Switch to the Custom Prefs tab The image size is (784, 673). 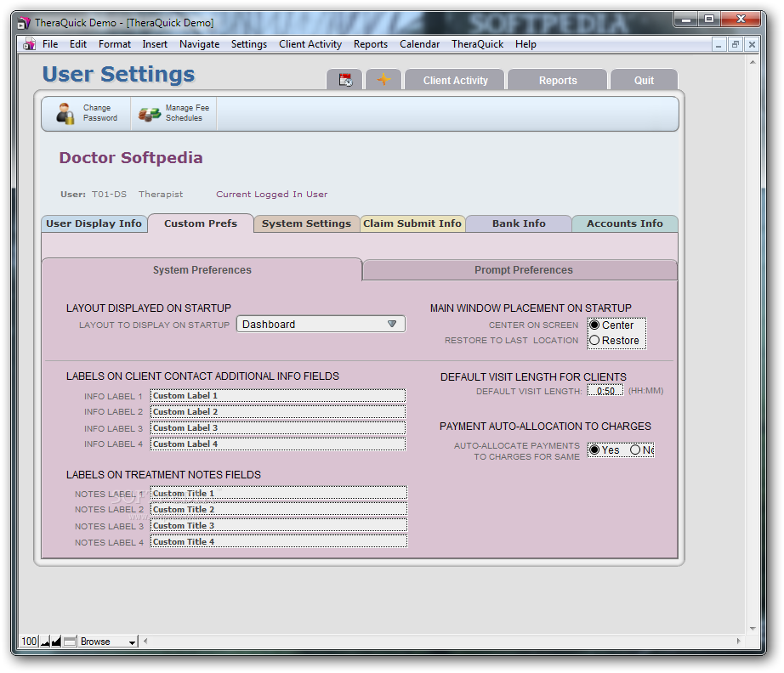pos(201,223)
